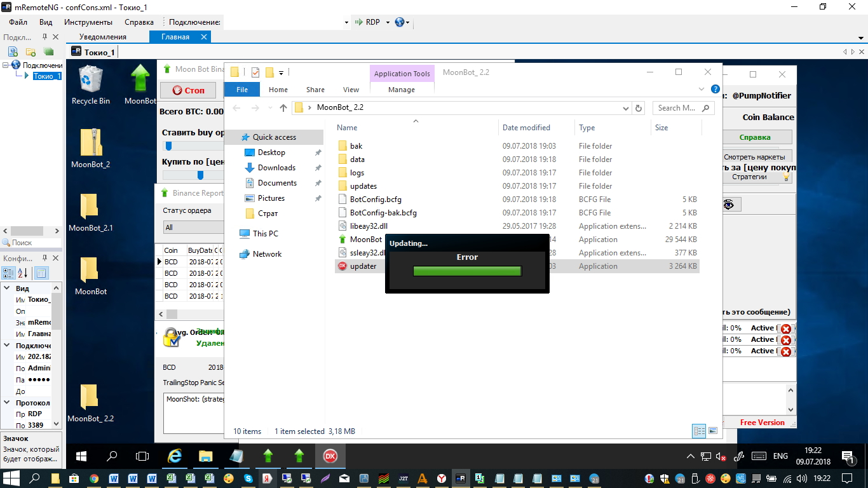
Task: Click the green view icon in connections panel
Action: 48,51
